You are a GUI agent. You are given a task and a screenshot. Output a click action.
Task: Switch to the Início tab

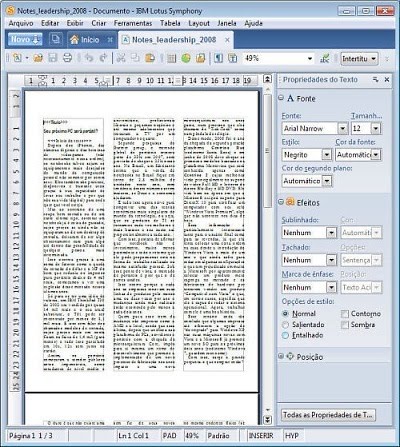tap(85, 40)
